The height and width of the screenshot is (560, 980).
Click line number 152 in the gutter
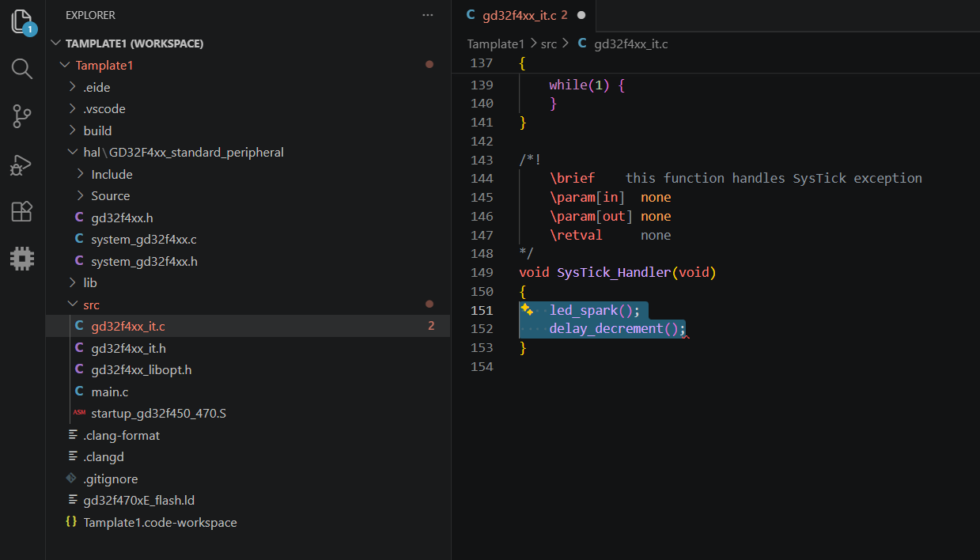tap(482, 328)
